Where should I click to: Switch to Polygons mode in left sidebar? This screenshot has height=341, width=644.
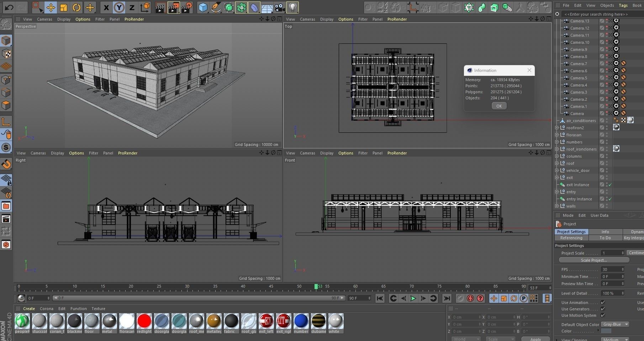point(6,105)
